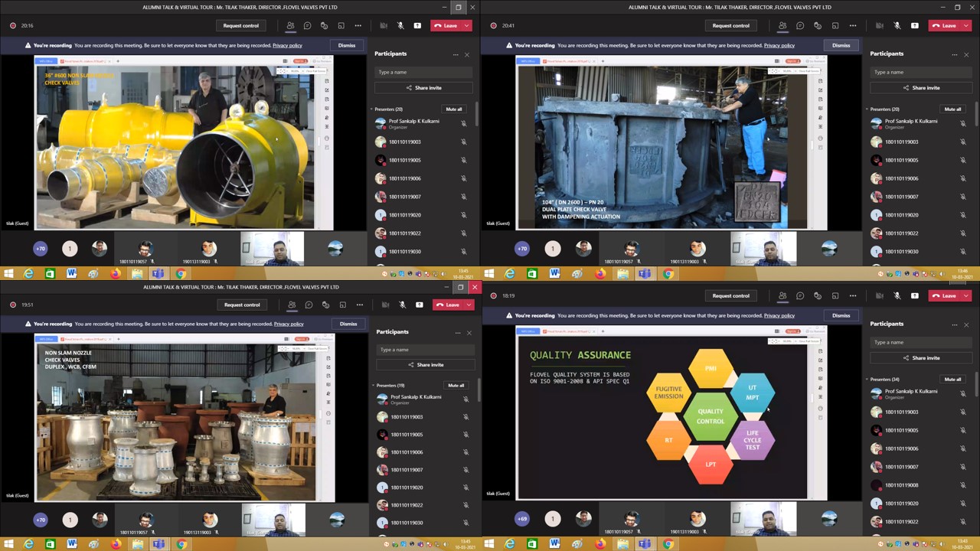Open Firefox from the taskbar under the 20:16 meeting
This screenshot has height=551, width=980.
[x=116, y=273]
